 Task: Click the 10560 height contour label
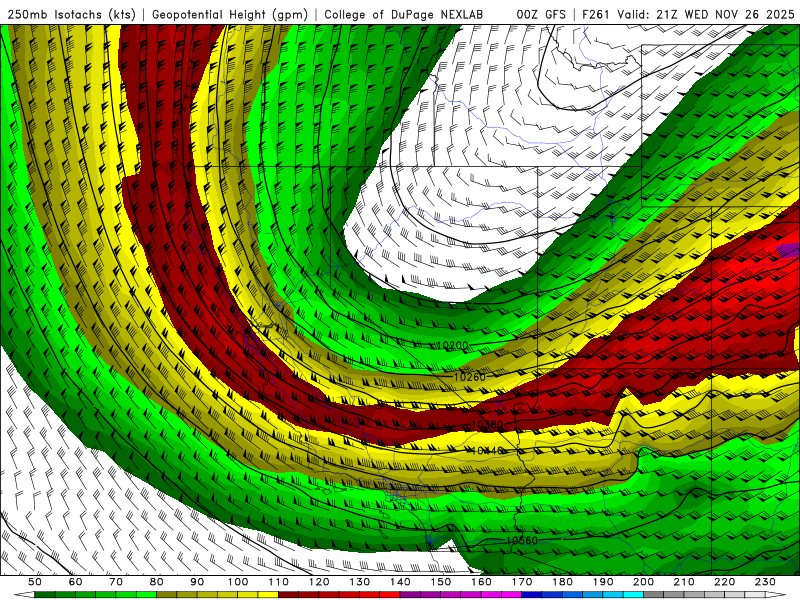(x=521, y=540)
